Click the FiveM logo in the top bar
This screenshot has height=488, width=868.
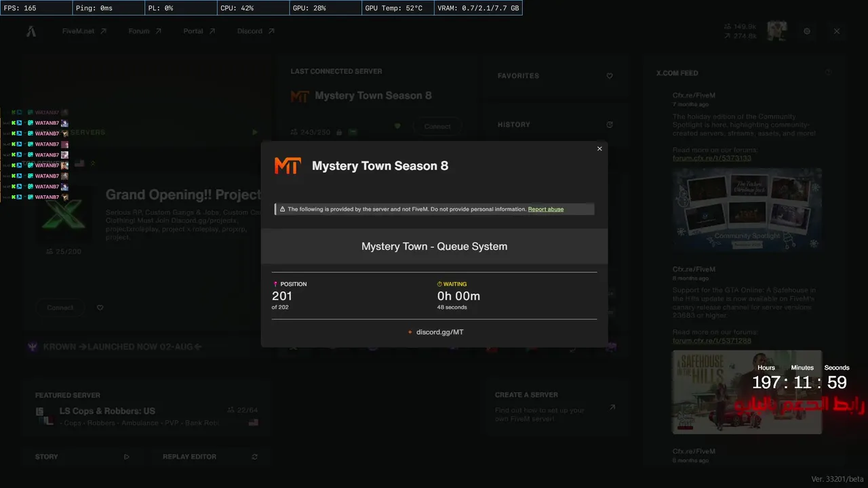(x=31, y=31)
